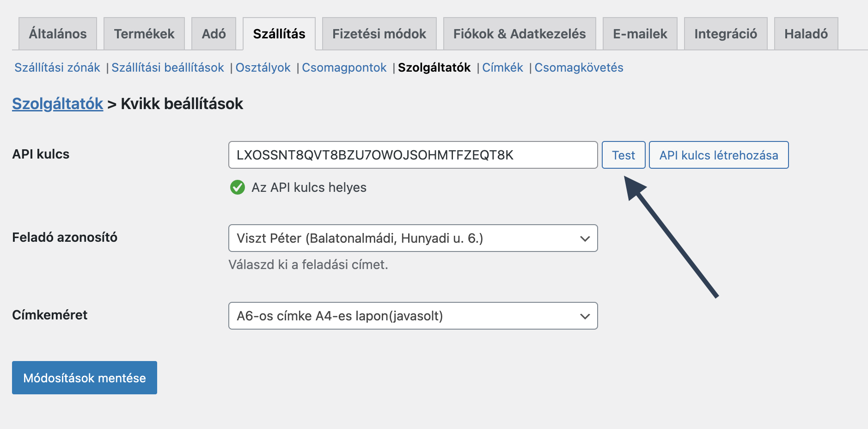Navigate to the Csomagkövetés link
The height and width of the screenshot is (429, 868).
click(579, 67)
